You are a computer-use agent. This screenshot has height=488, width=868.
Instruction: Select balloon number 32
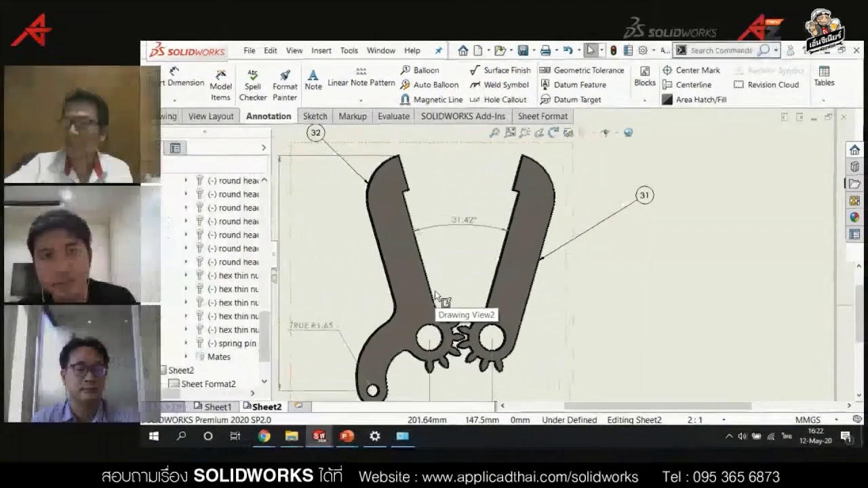315,133
